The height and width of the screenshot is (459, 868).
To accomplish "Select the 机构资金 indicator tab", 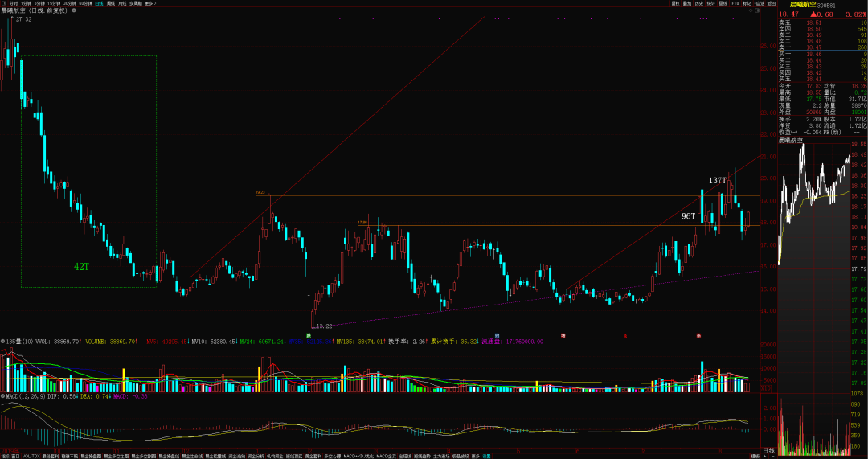I will pyautogui.click(x=275, y=457).
